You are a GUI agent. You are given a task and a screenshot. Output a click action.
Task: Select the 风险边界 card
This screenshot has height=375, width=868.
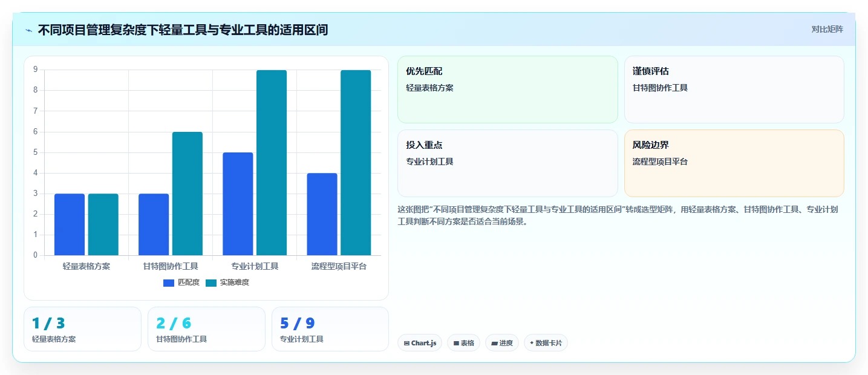tap(734, 163)
